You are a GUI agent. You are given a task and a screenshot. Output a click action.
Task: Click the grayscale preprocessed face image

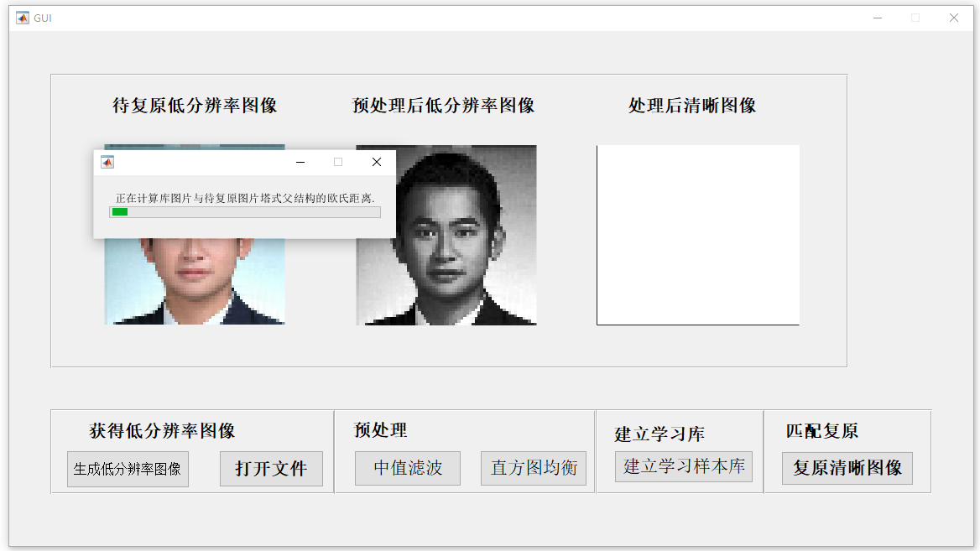click(x=446, y=235)
